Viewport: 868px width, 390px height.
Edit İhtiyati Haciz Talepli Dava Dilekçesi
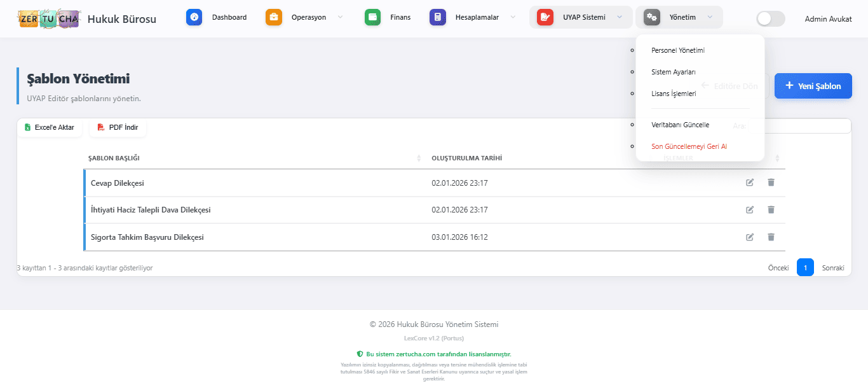750,210
